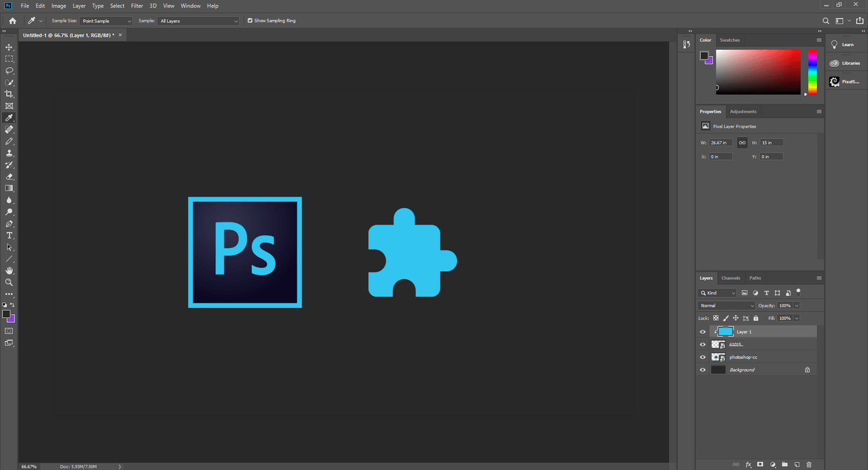868x470 pixels.
Task: Create a new group folder icon
Action: click(785, 464)
